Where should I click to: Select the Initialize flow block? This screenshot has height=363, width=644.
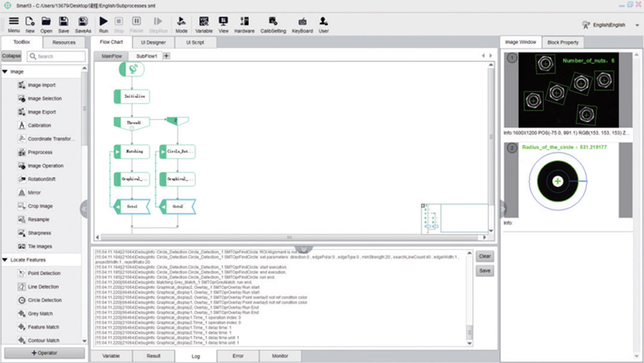pos(132,96)
